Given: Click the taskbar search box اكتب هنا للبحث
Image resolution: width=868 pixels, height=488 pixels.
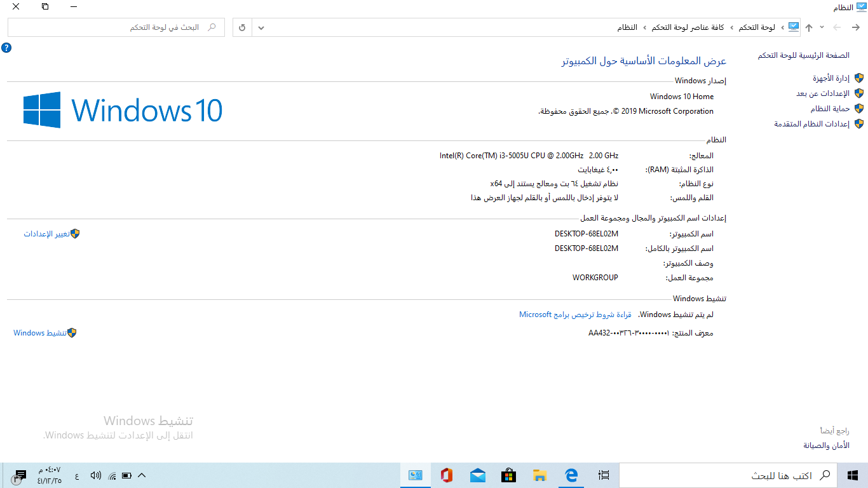Looking at the screenshot, I should (728, 475).
